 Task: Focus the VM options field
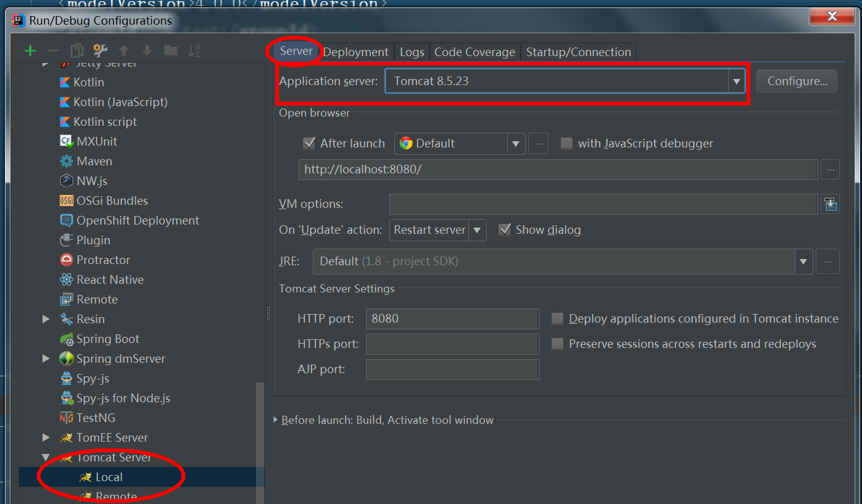[x=603, y=204]
